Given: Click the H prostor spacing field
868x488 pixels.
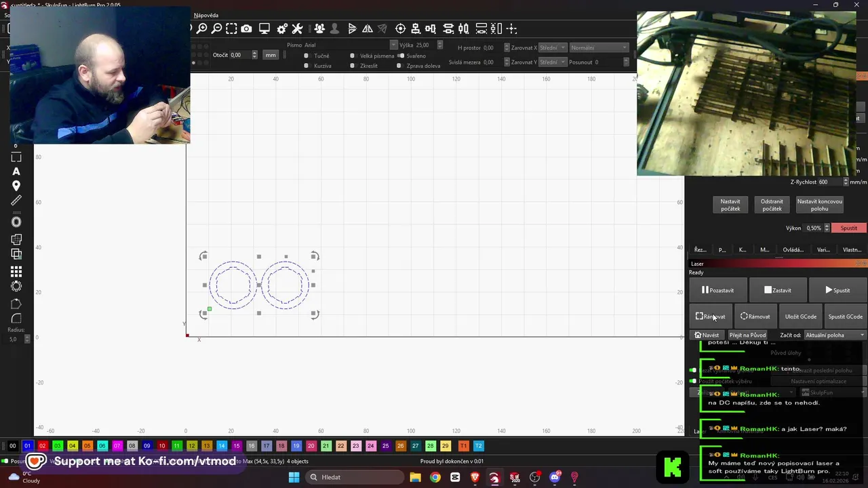Looking at the screenshot, I should pos(492,47).
